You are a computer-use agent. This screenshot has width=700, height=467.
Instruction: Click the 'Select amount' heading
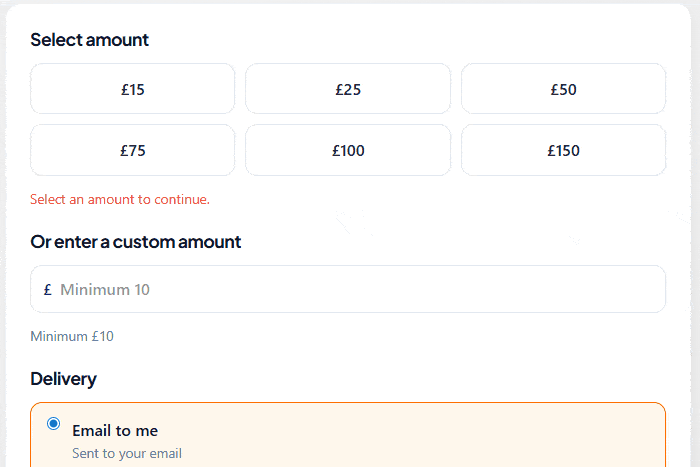click(x=89, y=40)
